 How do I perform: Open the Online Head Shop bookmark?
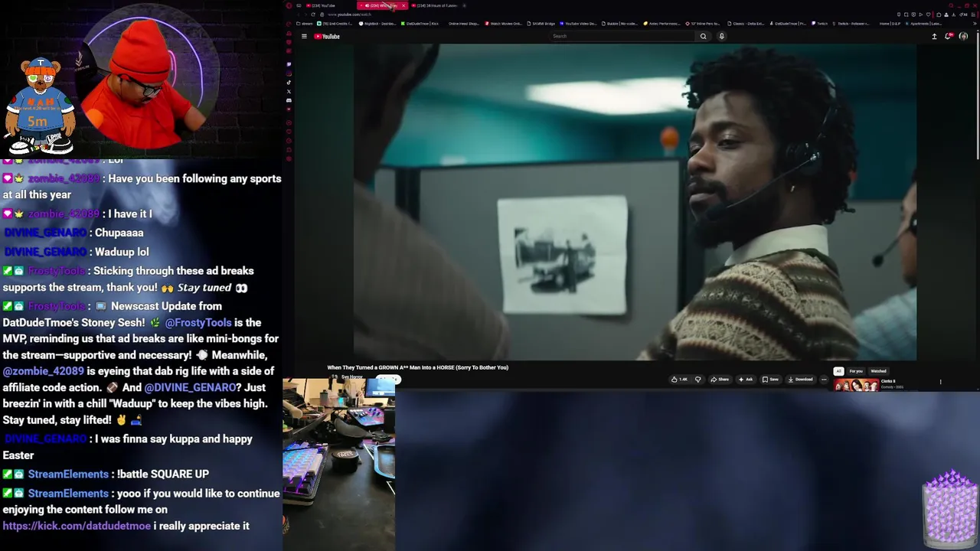(463, 24)
